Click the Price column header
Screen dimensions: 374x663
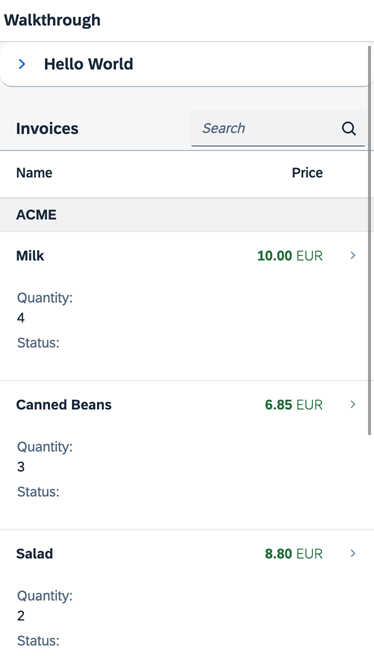click(x=307, y=173)
